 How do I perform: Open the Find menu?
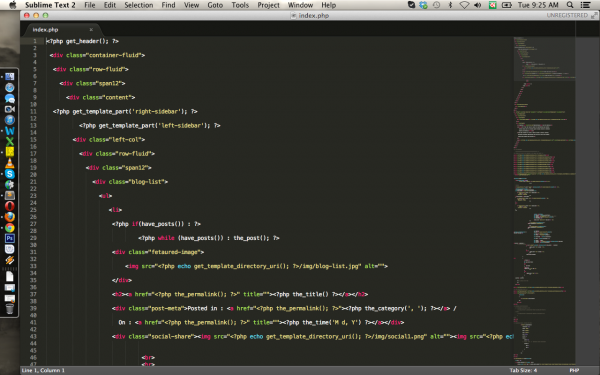pos(168,5)
